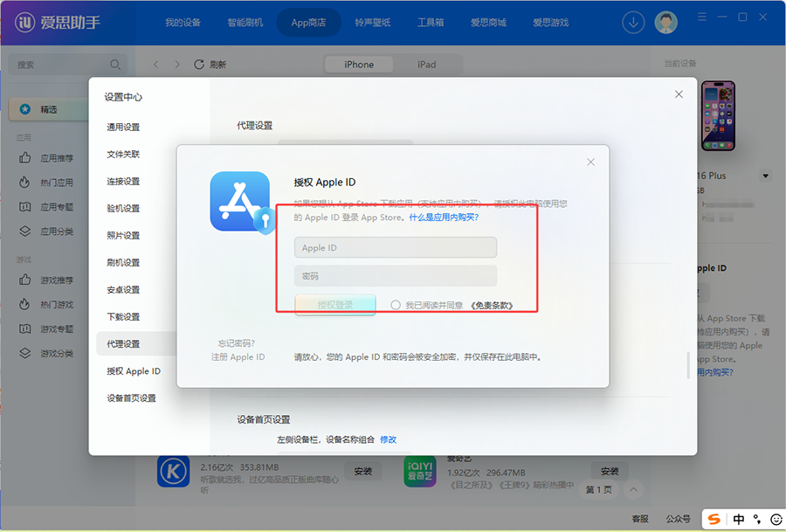Click the Sogou input method icon
This screenshot has height=532, width=786.
[x=714, y=520]
